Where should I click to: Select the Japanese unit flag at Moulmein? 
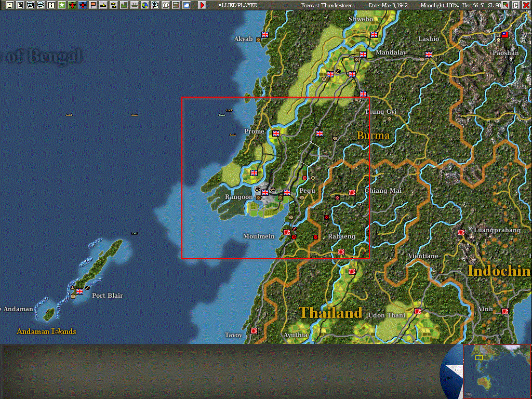[x=287, y=232]
